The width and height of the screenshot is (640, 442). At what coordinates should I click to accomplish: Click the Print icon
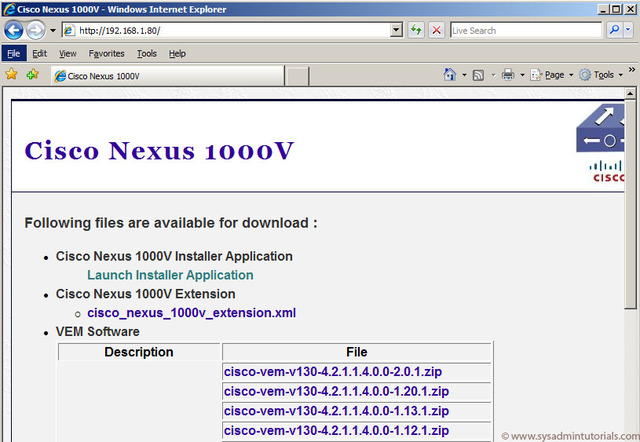[x=508, y=75]
